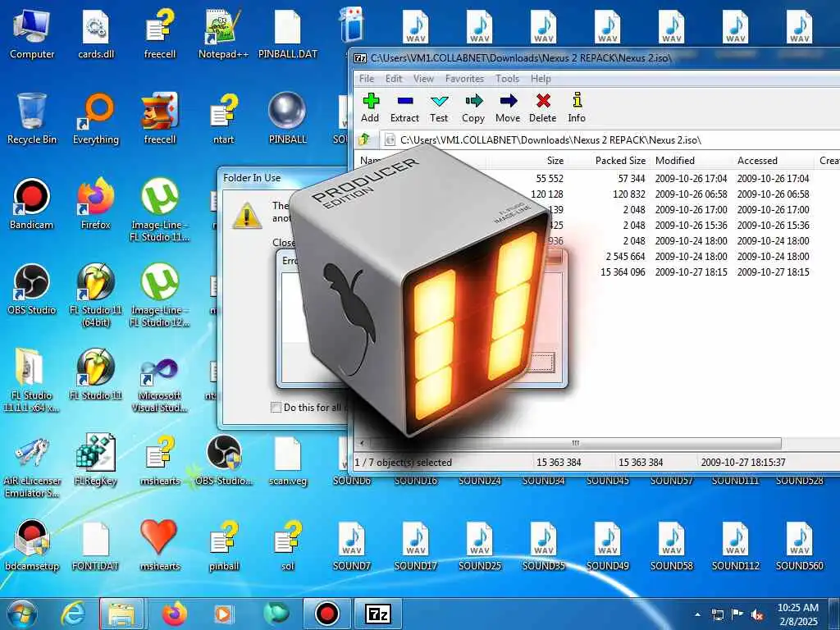Viewport: 840px width, 630px height.
Task: Select the Notepad++ desktop shortcut
Action: 223,34
